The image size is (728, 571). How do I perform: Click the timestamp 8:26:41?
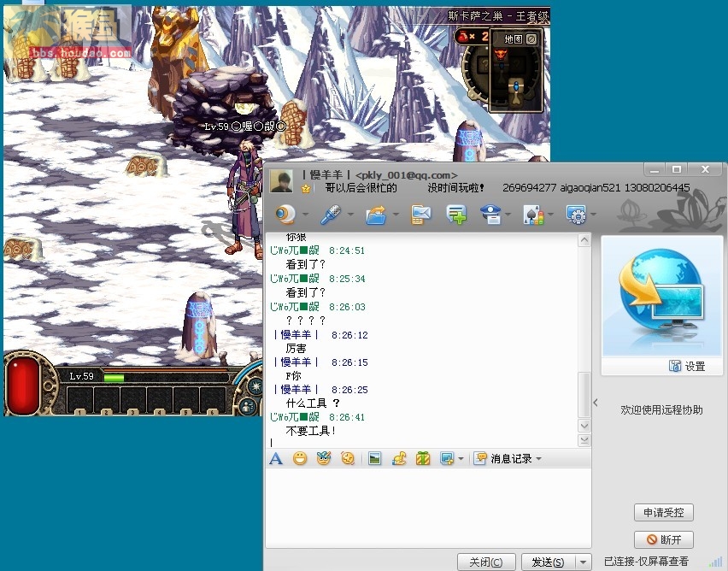click(347, 417)
